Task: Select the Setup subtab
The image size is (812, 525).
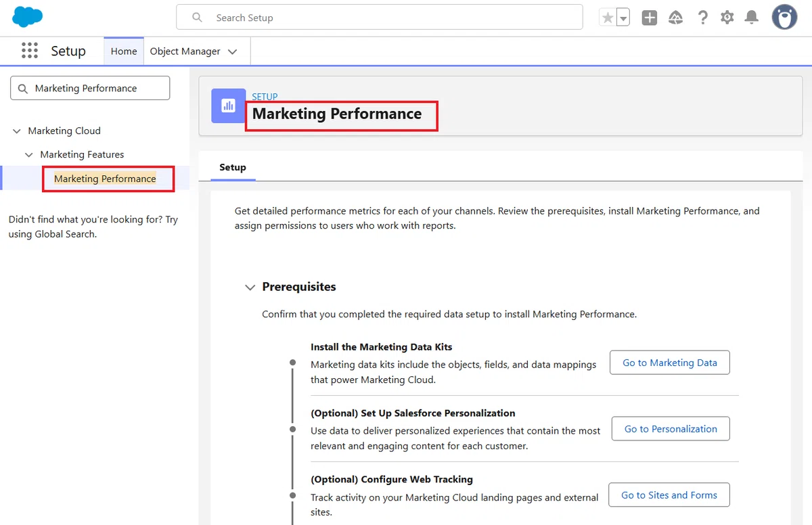Action: pos(233,167)
